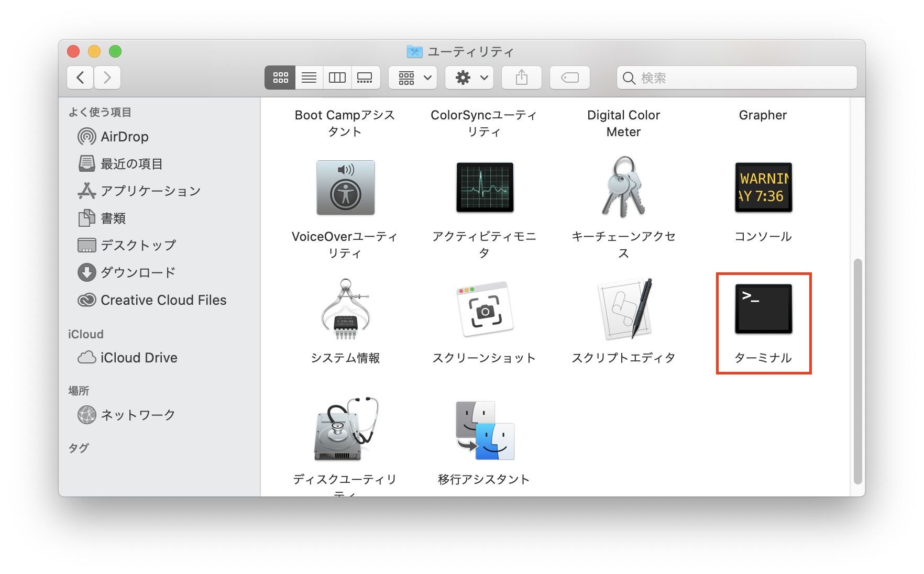Click the Recents (最近の項目) sidebar icon

[x=87, y=164]
